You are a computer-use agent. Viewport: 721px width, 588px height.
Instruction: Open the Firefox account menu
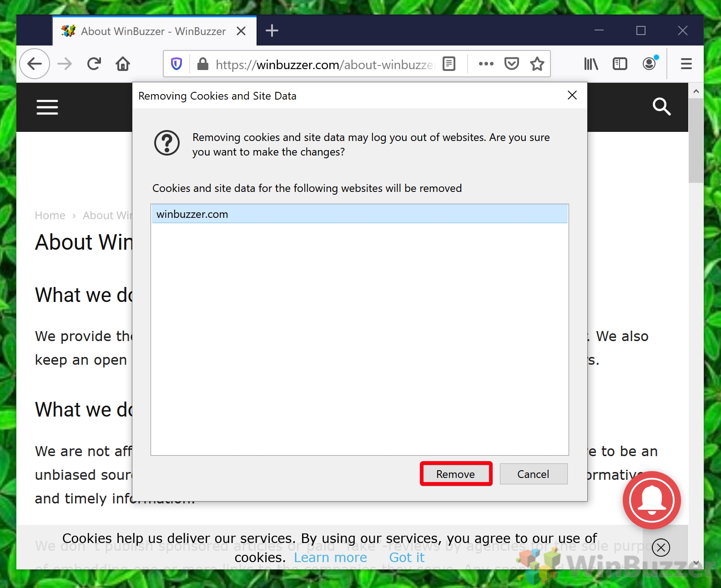click(650, 64)
